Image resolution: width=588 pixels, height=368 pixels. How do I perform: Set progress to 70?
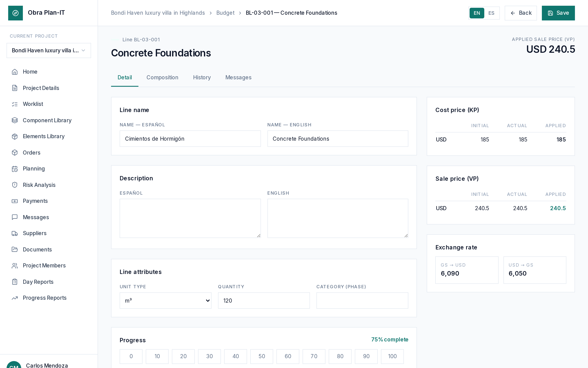click(x=314, y=356)
